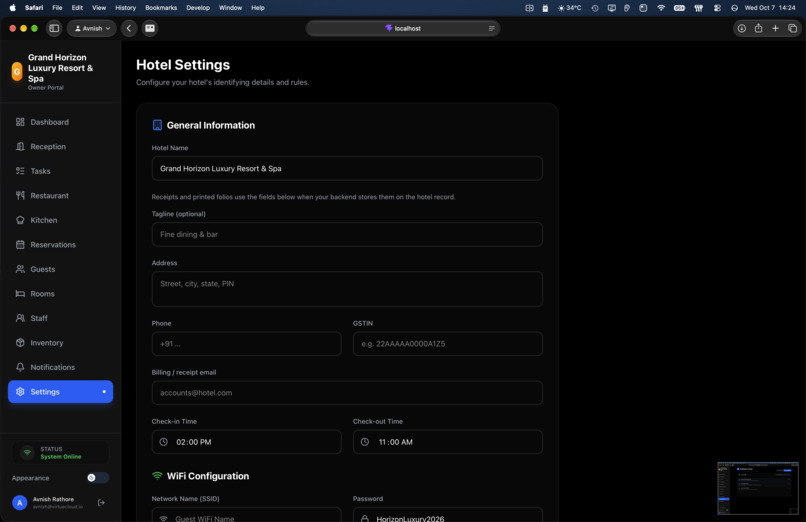
Task: Click the Billing receipt email field
Action: [347, 393]
